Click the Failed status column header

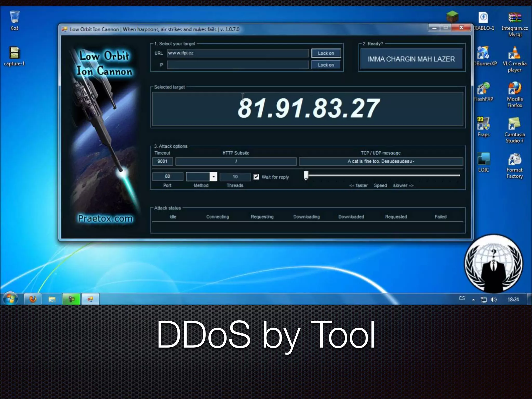click(x=441, y=217)
